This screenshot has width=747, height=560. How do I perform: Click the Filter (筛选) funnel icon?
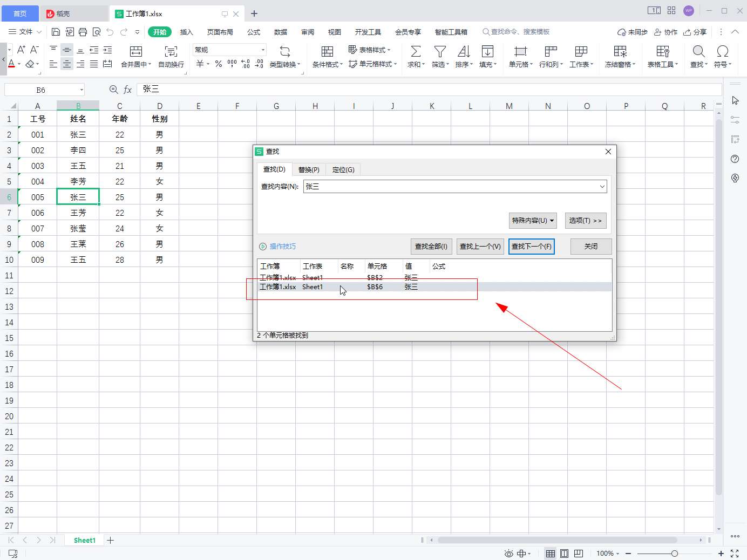coord(440,51)
